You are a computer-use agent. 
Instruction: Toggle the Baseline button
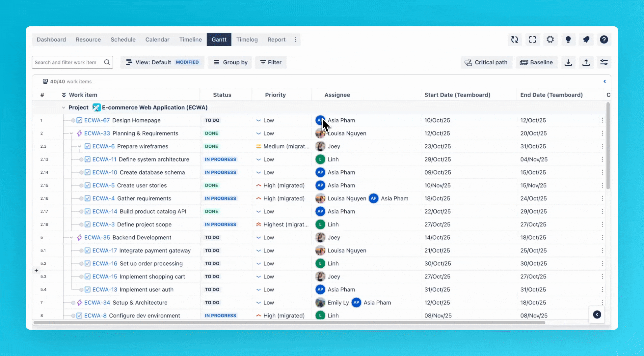click(536, 62)
